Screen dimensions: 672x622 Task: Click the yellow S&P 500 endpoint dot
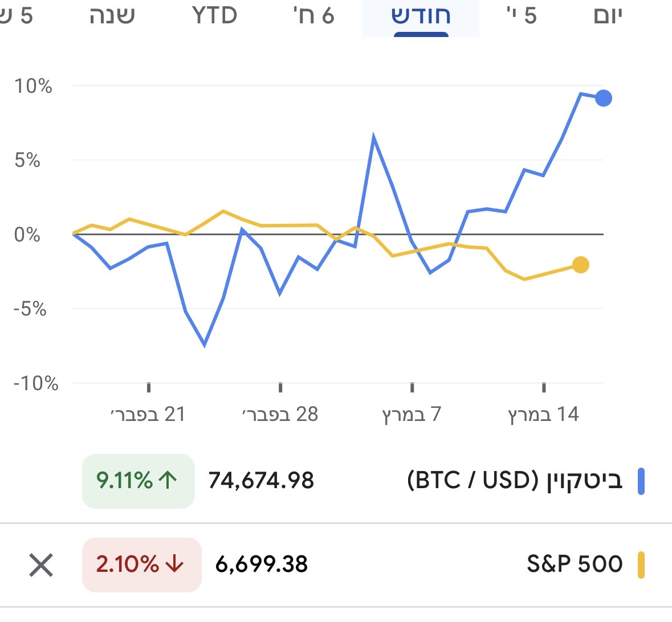(580, 265)
